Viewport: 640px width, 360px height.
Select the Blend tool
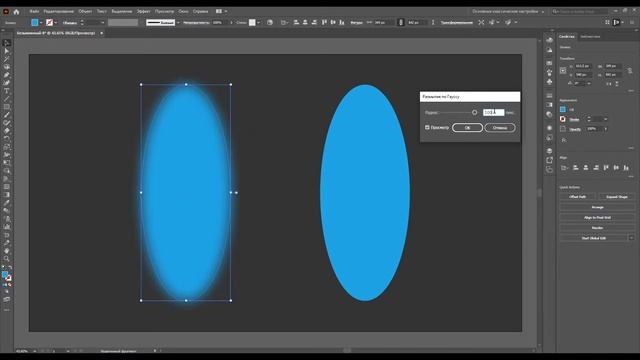click(x=7, y=211)
